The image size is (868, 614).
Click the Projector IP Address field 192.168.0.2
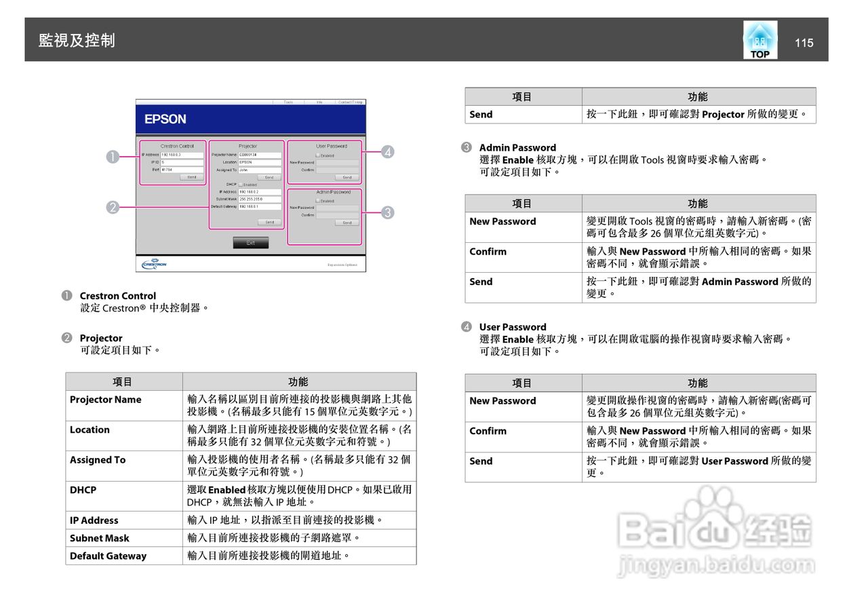(x=260, y=192)
